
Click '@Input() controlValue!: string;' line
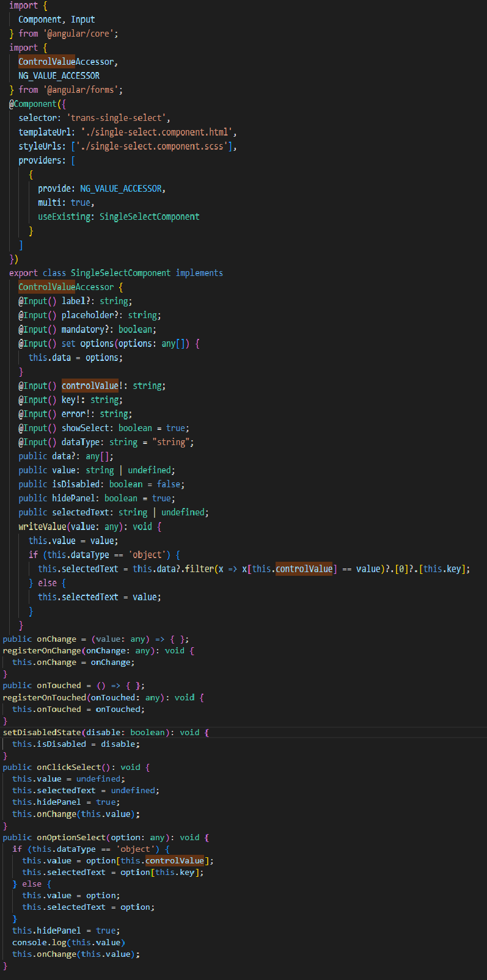[x=92, y=385]
